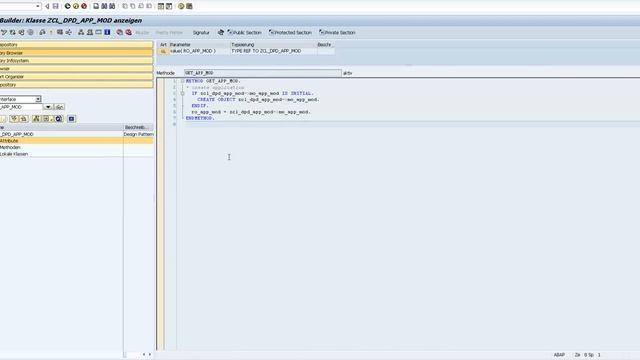Click the red Cancel icon
The image size is (640, 360).
coord(84,6)
